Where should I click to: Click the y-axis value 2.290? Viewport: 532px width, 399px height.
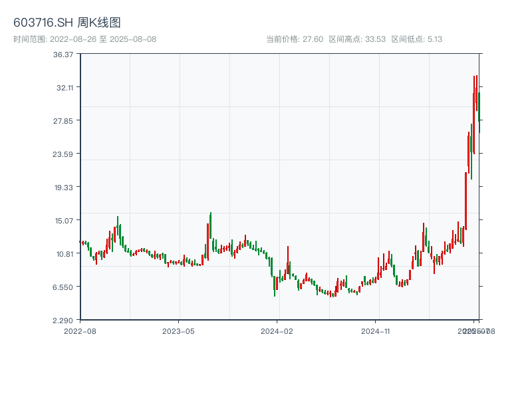[x=63, y=321]
